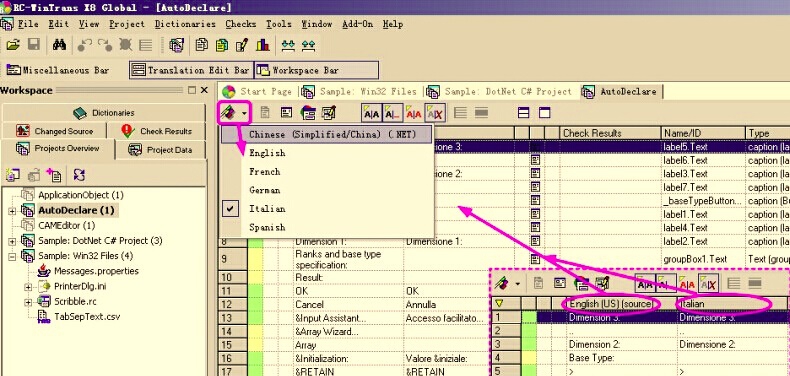The height and width of the screenshot is (376, 790).
Task: Click the single-window layout icon
Action: pyautogui.click(x=545, y=113)
